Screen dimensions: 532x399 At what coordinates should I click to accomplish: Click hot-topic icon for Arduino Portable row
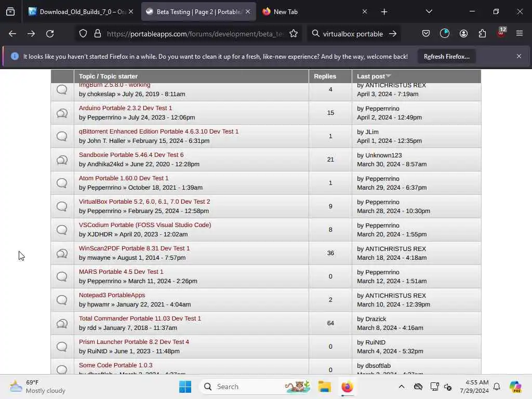62,113
